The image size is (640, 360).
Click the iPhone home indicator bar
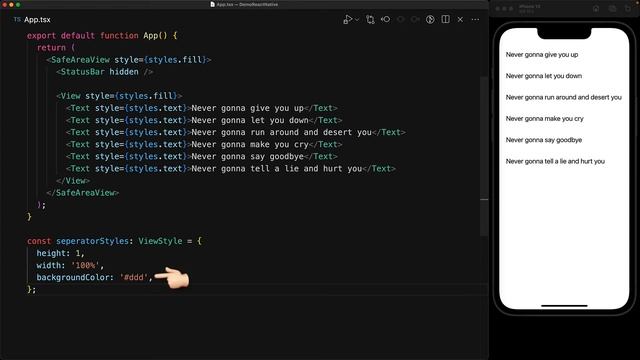[564, 305]
